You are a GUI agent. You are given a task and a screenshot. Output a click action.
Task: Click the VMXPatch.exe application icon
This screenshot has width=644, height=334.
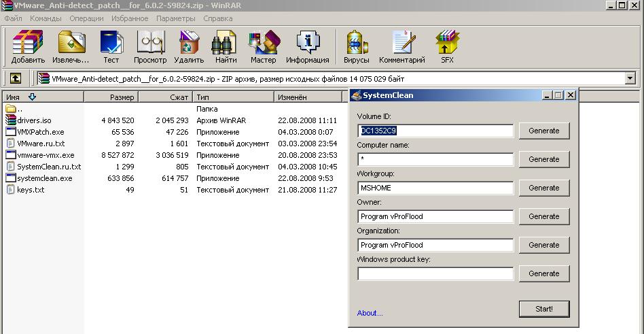[x=11, y=131]
